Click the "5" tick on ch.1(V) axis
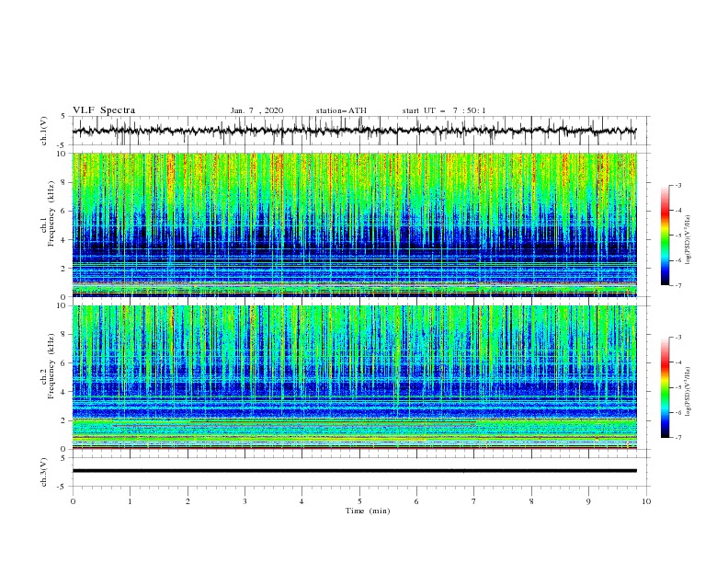 click(x=64, y=117)
